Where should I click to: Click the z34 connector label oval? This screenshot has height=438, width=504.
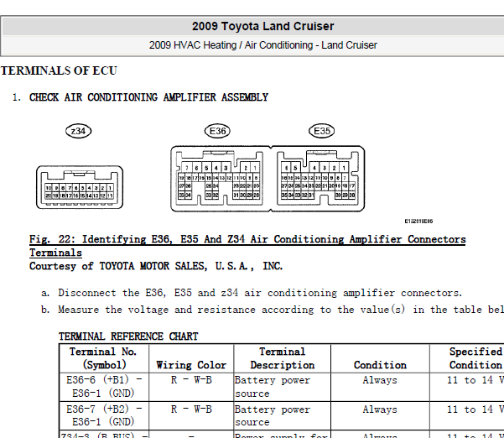[79, 131]
